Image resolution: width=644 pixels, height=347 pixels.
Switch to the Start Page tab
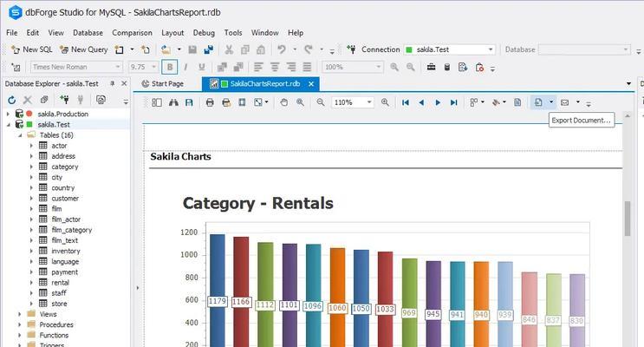coord(163,83)
